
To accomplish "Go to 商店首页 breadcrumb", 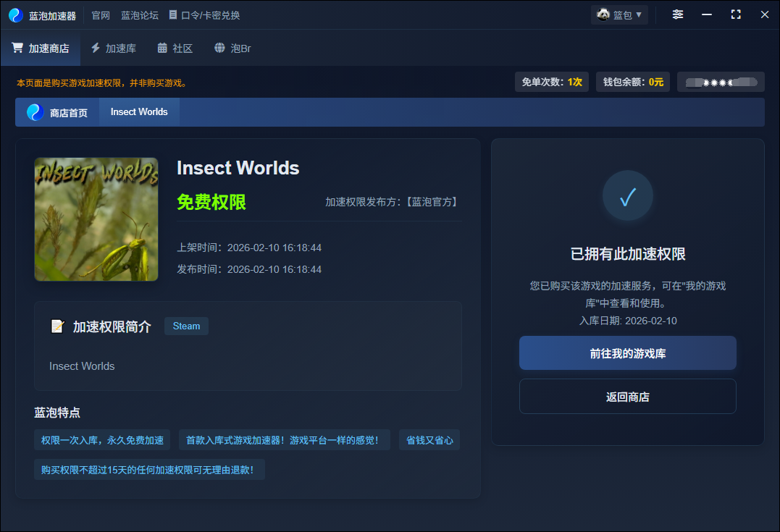I will click(58, 112).
